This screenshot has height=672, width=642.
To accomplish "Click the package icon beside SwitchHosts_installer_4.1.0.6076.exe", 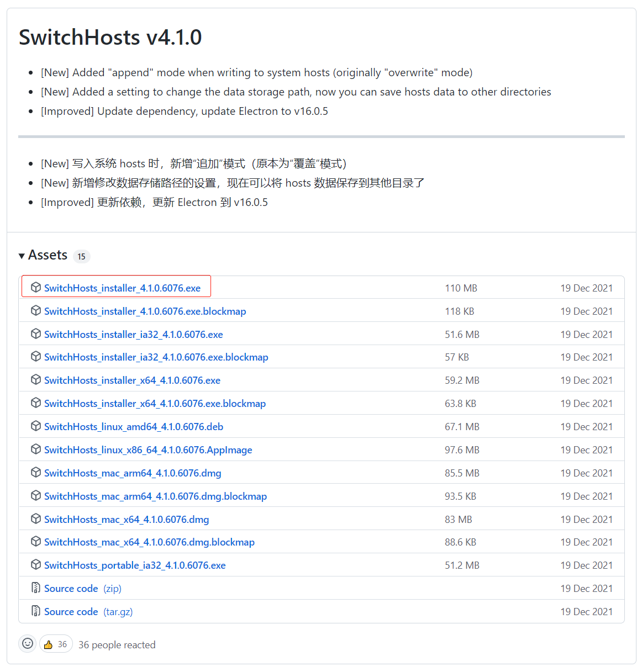I will point(36,287).
